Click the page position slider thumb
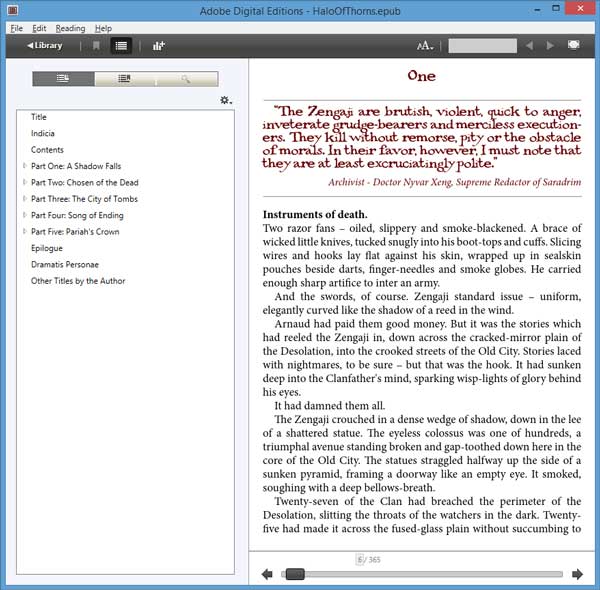This screenshot has height=590, width=600. [295, 574]
